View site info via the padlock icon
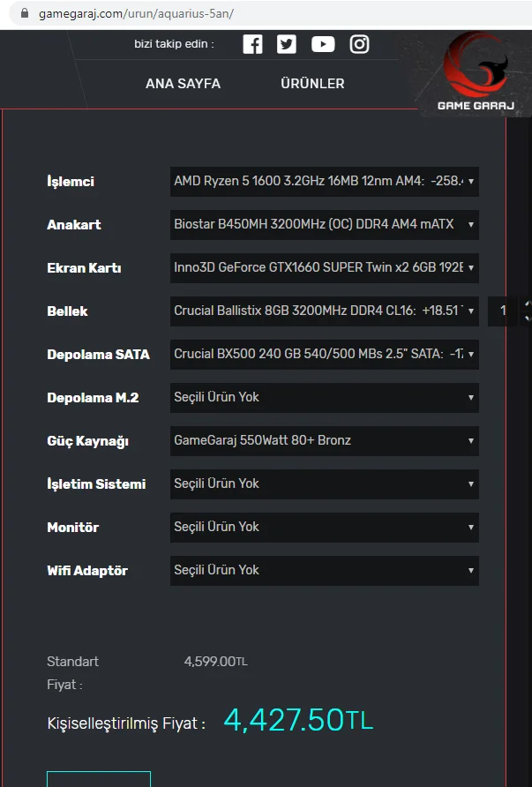Image resolution: width=532 pixels, height=787 pixels. point(24,14)
